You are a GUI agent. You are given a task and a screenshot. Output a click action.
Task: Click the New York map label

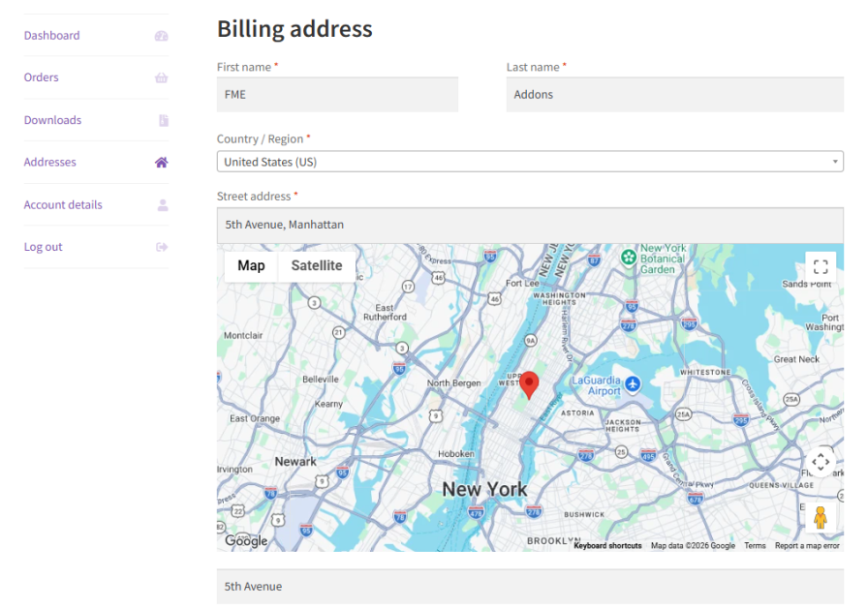(484, 489)
